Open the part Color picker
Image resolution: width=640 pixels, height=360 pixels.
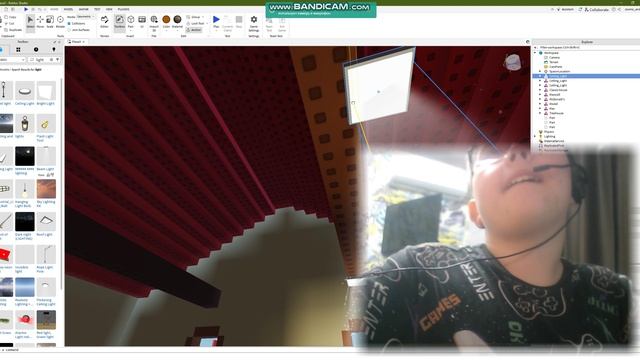166,22
